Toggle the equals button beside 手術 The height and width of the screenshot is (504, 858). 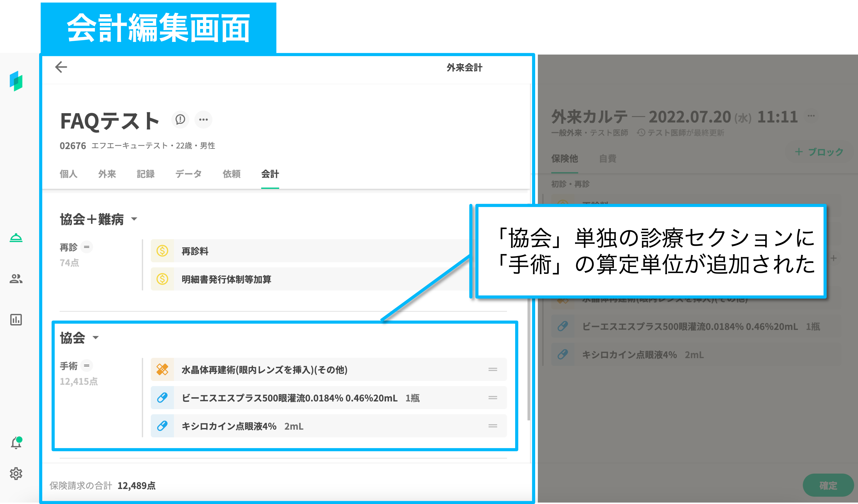pyautogui.click(x=86, y=366)
